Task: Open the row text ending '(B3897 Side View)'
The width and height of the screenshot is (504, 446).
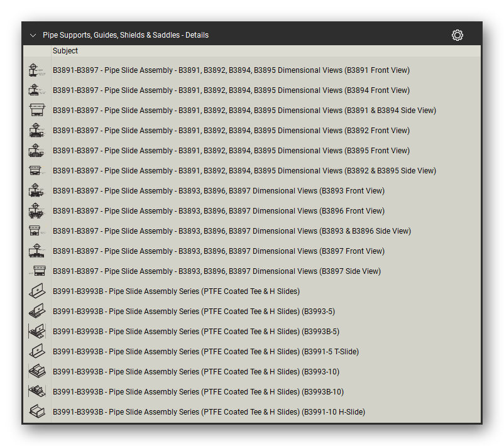Action: pos(217,271)
